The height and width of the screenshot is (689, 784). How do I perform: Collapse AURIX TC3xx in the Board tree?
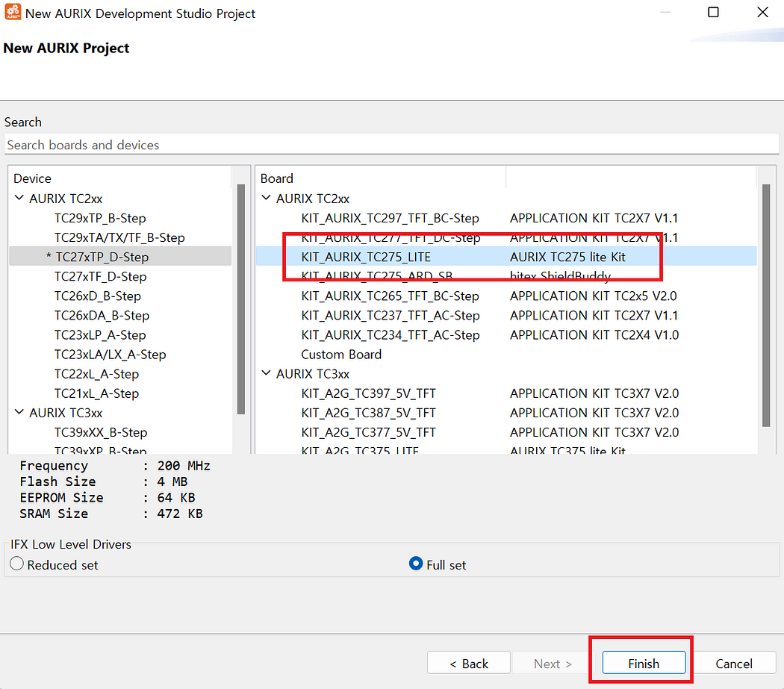click(266, 373)
